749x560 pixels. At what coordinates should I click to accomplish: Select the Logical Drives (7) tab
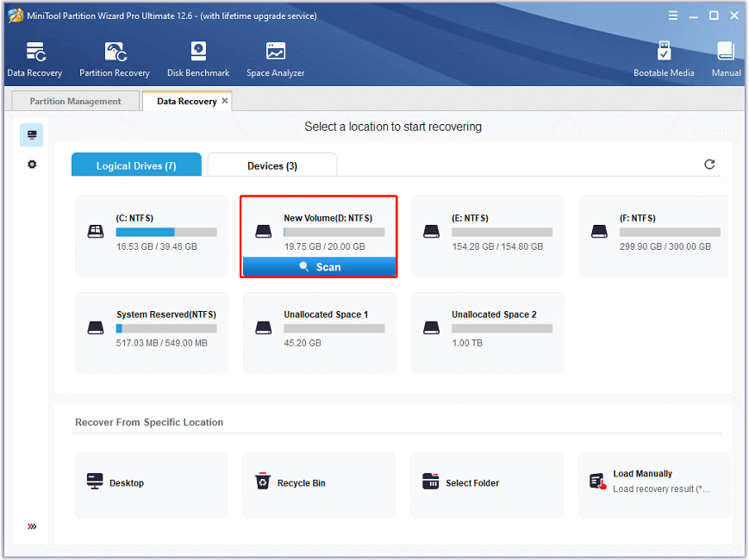pyautogui.click(x=136, y=165)
